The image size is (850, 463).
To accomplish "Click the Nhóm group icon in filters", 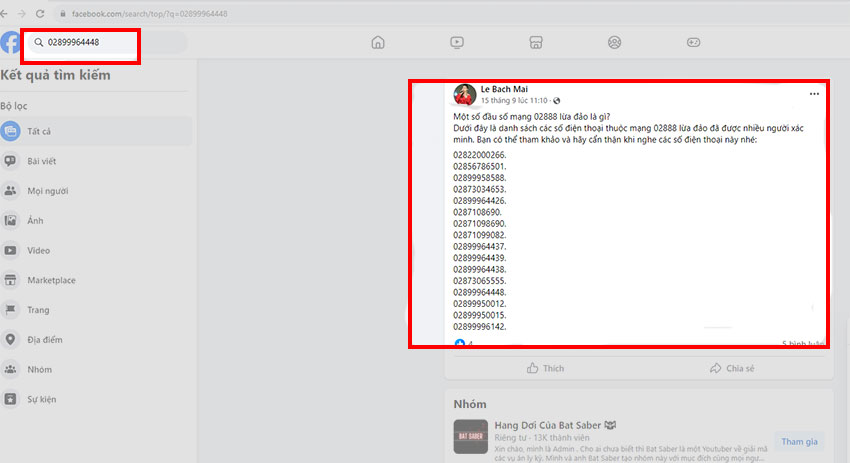I will tap(10, 369).
